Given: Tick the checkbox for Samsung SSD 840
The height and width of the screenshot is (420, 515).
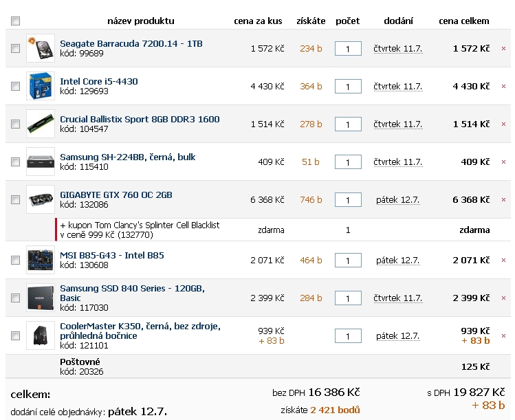Looking at the screenshot, I should pyautogui.click(x=16, y=298).
